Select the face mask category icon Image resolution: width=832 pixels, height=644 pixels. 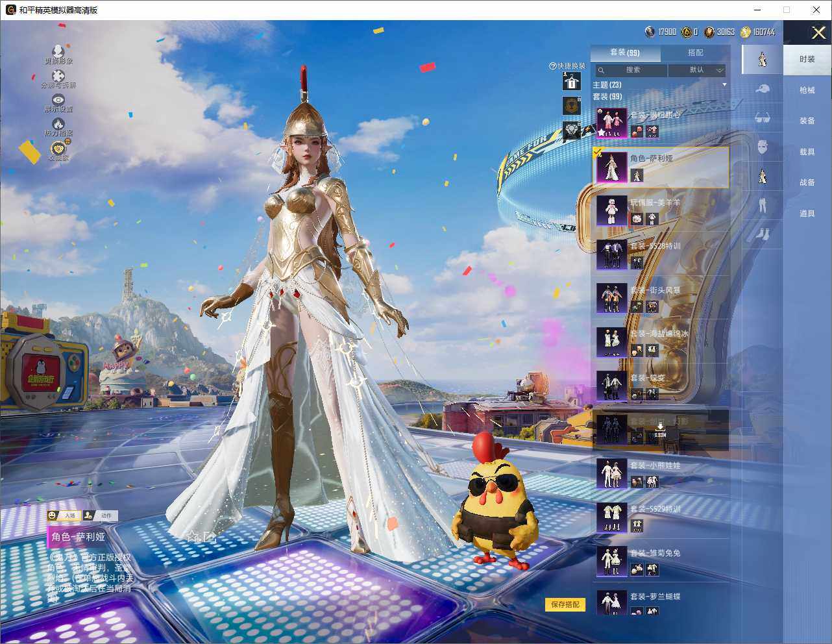763,147
